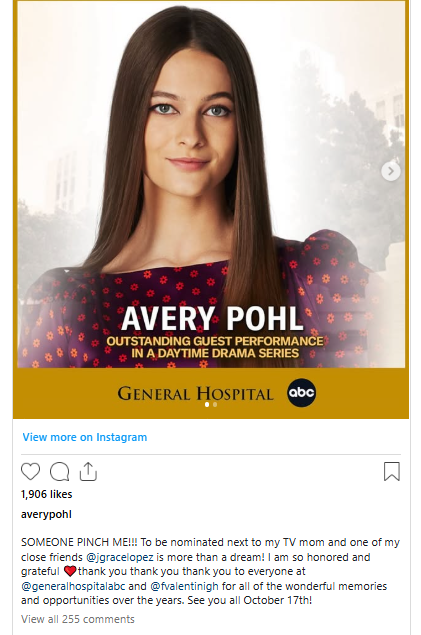Open comments via the speech bubble icon

[x=60, y=472]
